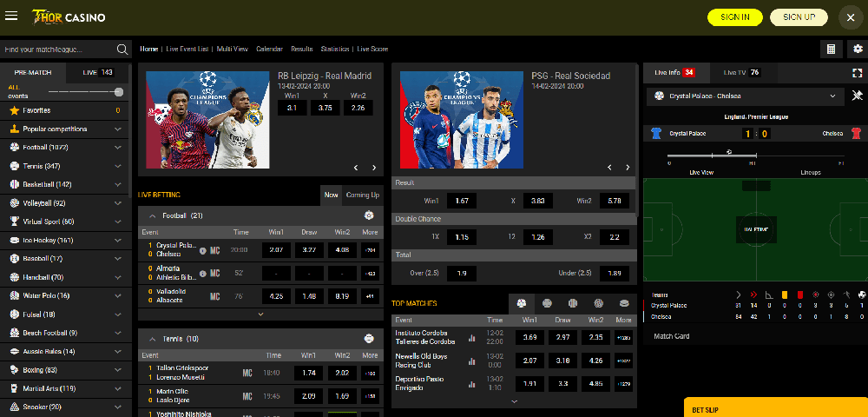The width and height of the screenshot is (868, 417).
Task: Close the sportsbook with X button
Action: 851,17
